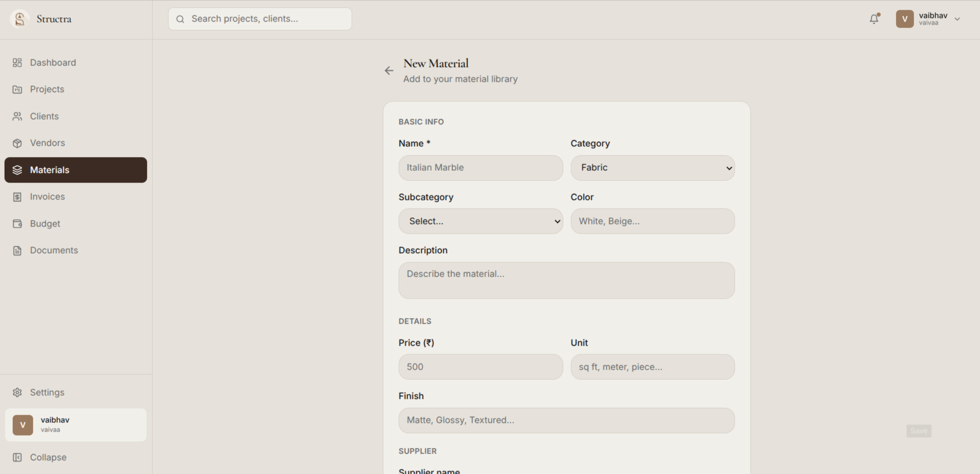The height and width of the screenshot is (474, 980).
Task: Click the DETAILS section label
Action: [x=415, y=321]
